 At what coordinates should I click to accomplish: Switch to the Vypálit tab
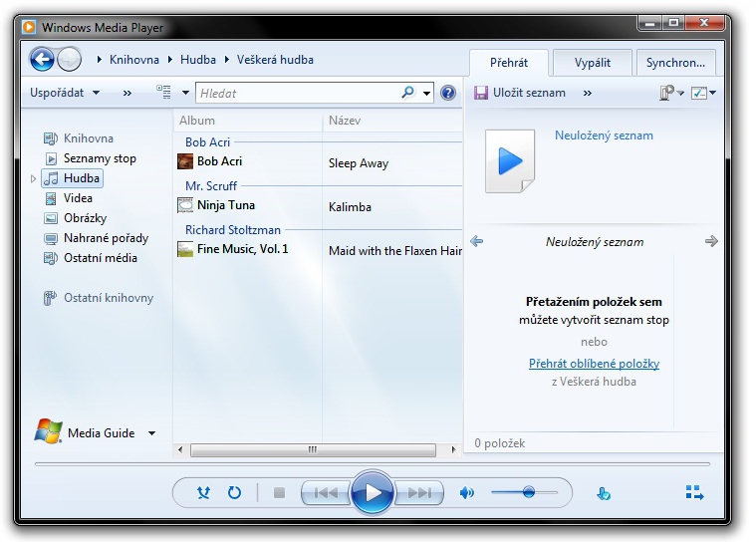pyautogui.click(x=592, y=63)
